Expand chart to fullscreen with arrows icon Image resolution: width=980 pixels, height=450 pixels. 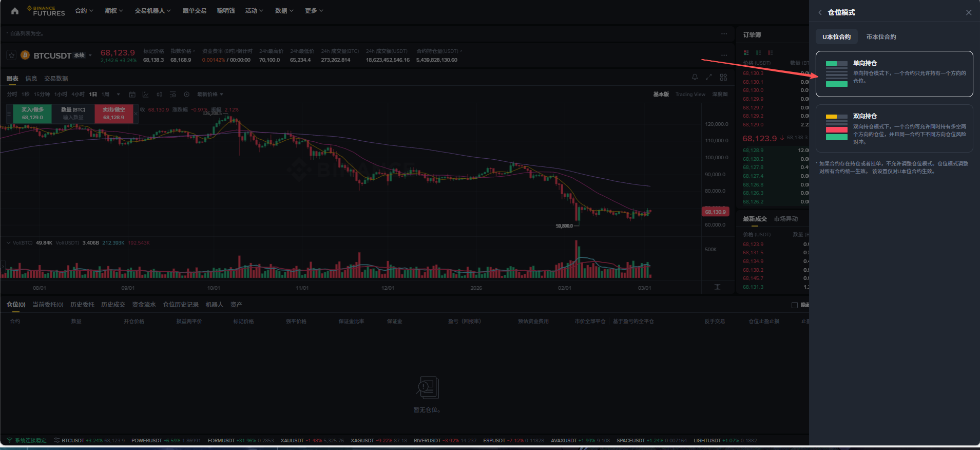click(x=708, y=77)
